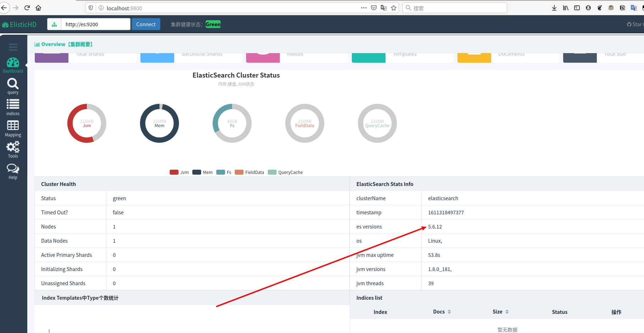Click the Pocket save icon
644x333 pixels.
click(x=374, y=8)
